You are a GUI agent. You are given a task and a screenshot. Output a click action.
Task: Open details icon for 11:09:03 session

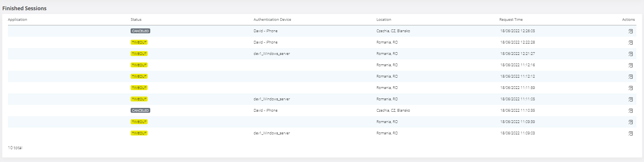point(630,133)
